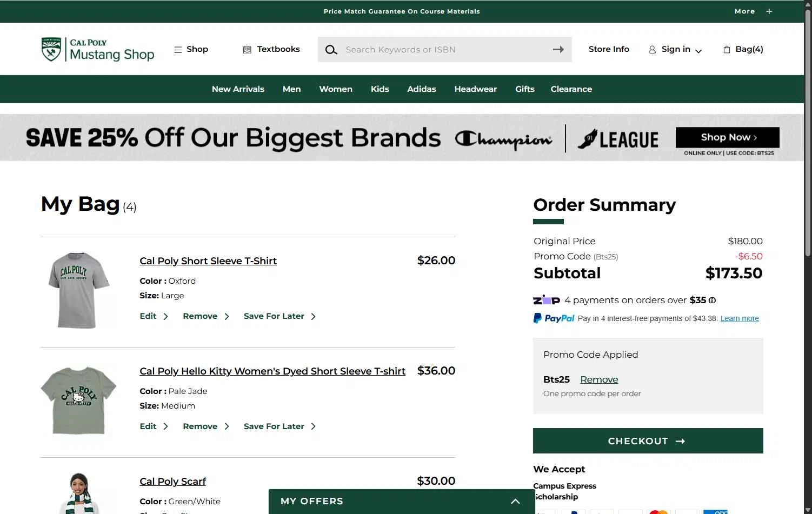Click the Textbooks book icon

click(x=247, y=49)
